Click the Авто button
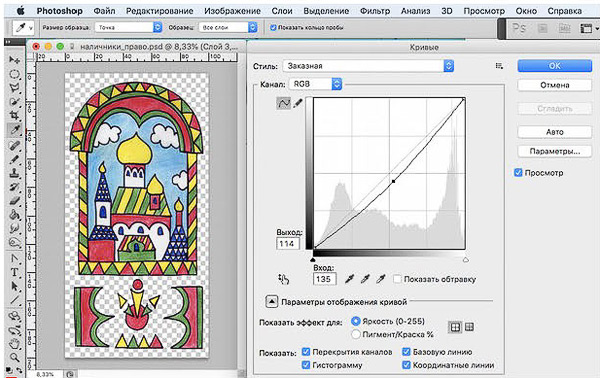The width and height of the screenshot is (600, 378). 554,132
